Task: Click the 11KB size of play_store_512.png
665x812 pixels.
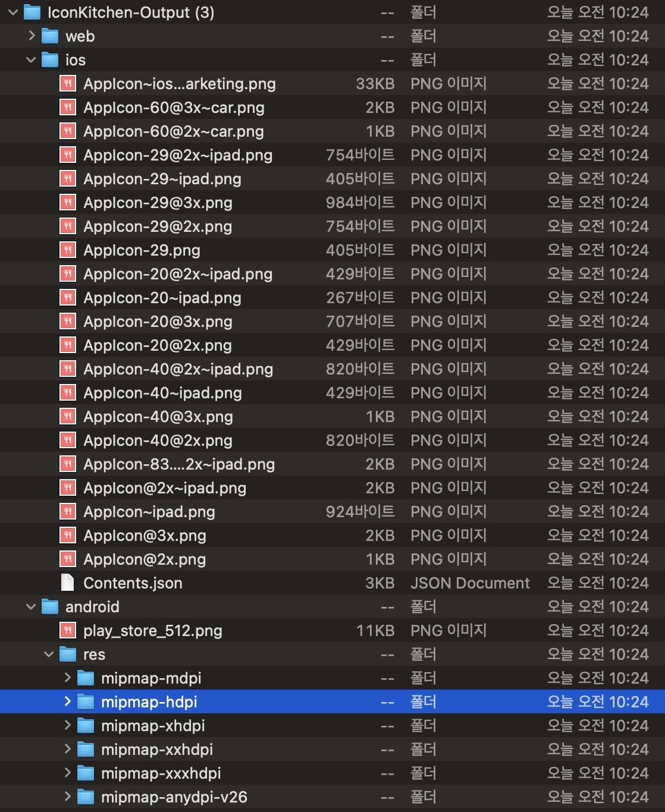Action: pyautogui.click(x=375, y=631)
